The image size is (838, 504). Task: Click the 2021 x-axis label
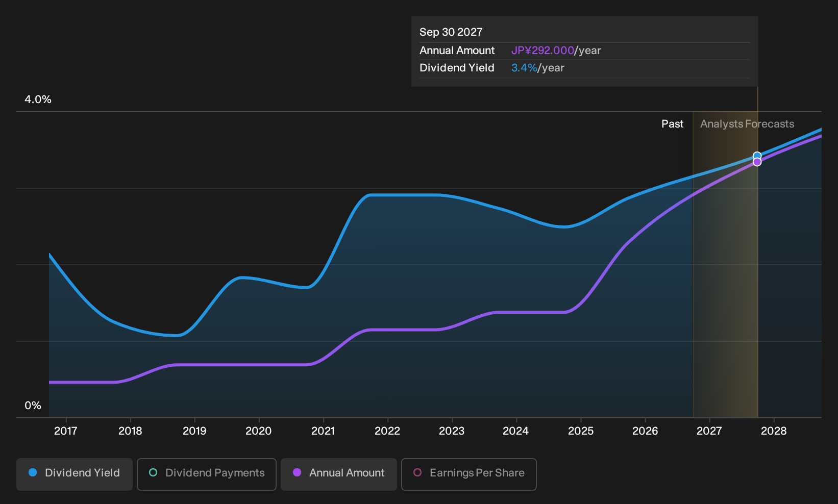point(323,431)
